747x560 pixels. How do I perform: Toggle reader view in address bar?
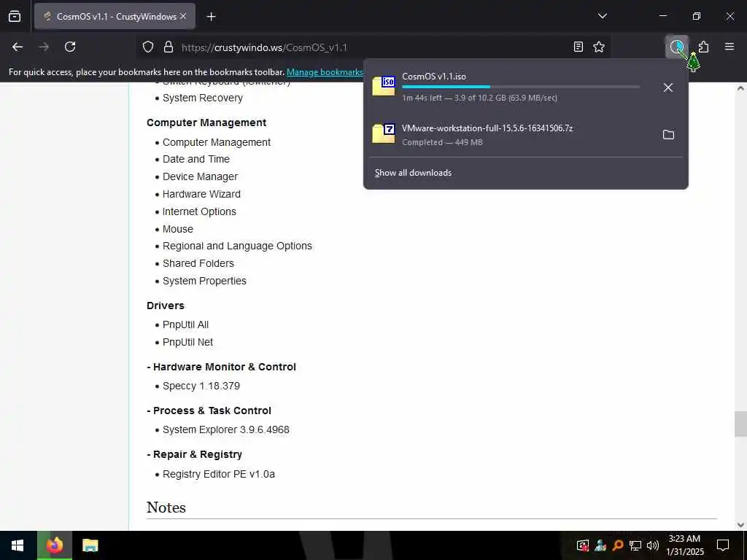[578, 47]
